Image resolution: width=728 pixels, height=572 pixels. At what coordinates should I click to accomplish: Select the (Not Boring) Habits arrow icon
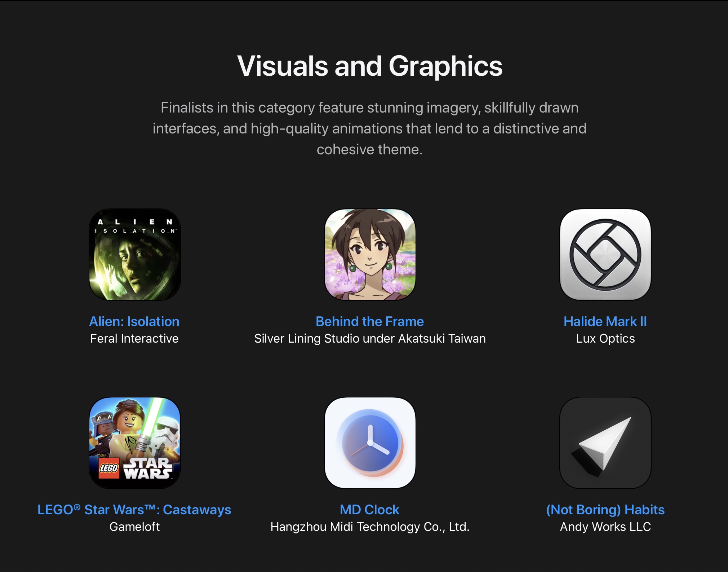pos(605,443)
